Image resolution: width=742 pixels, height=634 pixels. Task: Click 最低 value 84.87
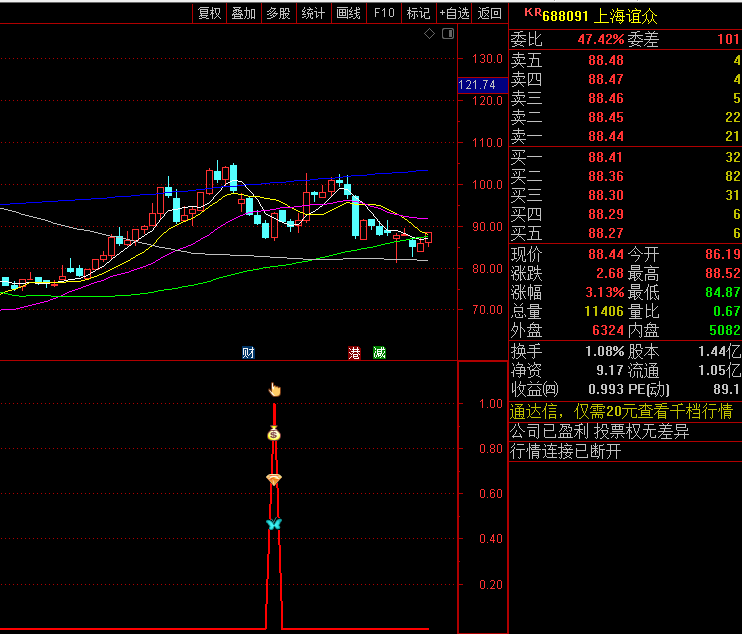click(723, 292)
